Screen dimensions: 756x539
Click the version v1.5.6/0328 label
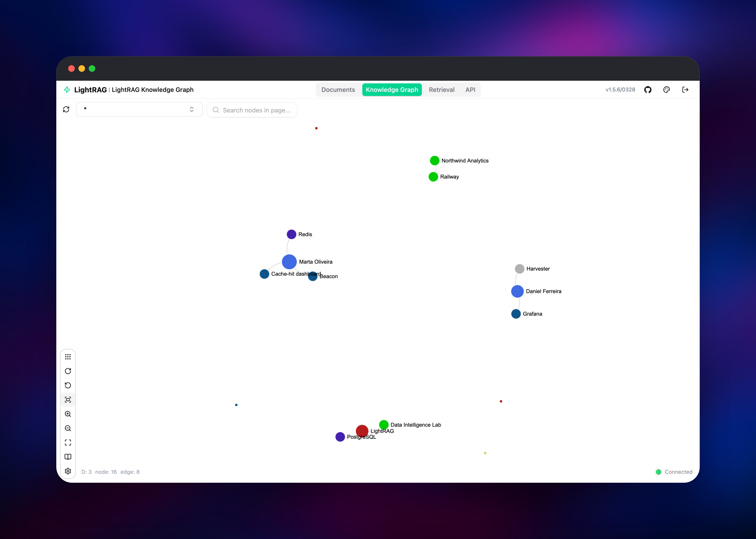(x=620, y=90)
